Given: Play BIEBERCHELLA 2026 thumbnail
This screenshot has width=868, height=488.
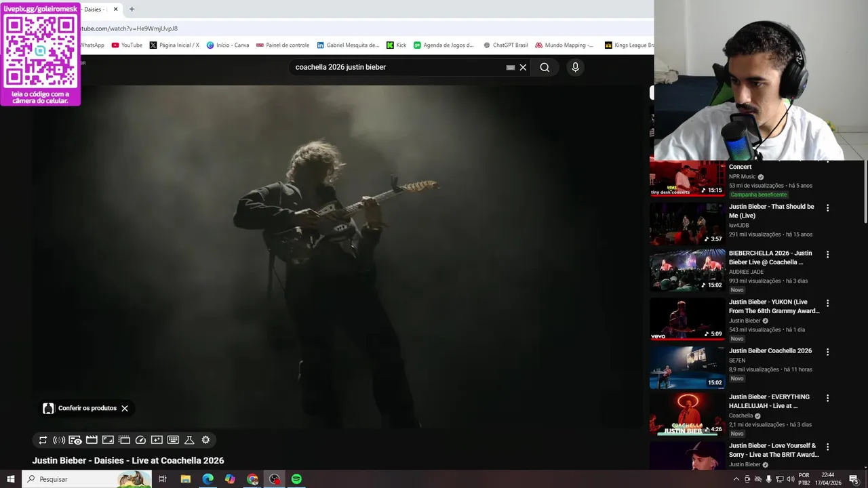Looking at the screenshot, I should 687,270.
